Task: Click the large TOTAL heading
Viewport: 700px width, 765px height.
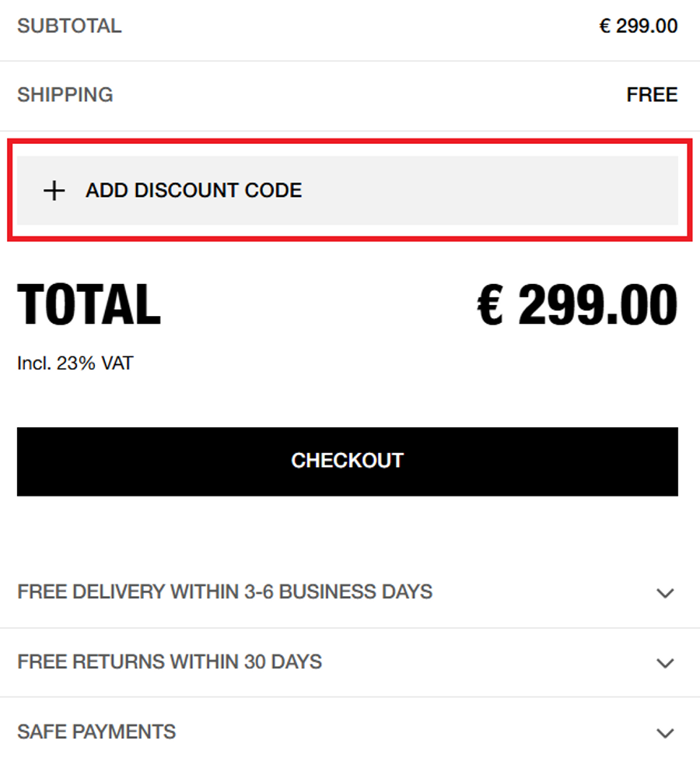Action: click(x=89, y=304)
